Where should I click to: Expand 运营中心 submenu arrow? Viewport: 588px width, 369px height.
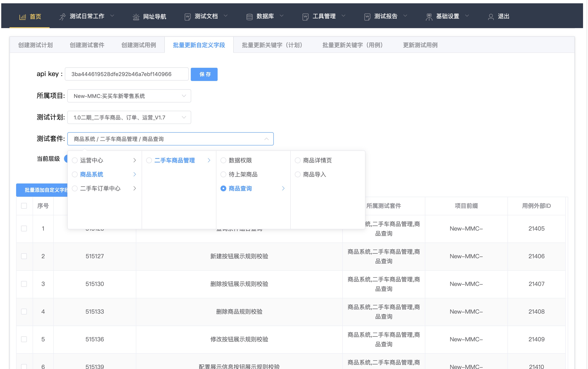(135, 160)
